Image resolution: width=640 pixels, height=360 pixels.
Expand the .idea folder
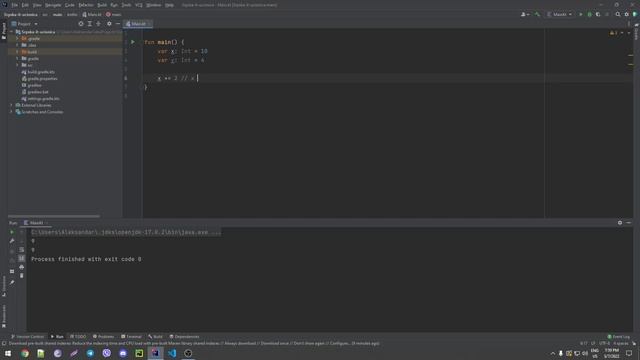(17, 45)
